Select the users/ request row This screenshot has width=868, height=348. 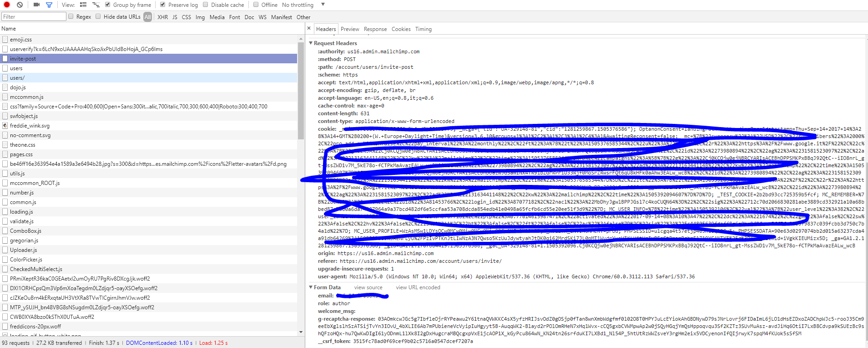coord(149,78)
